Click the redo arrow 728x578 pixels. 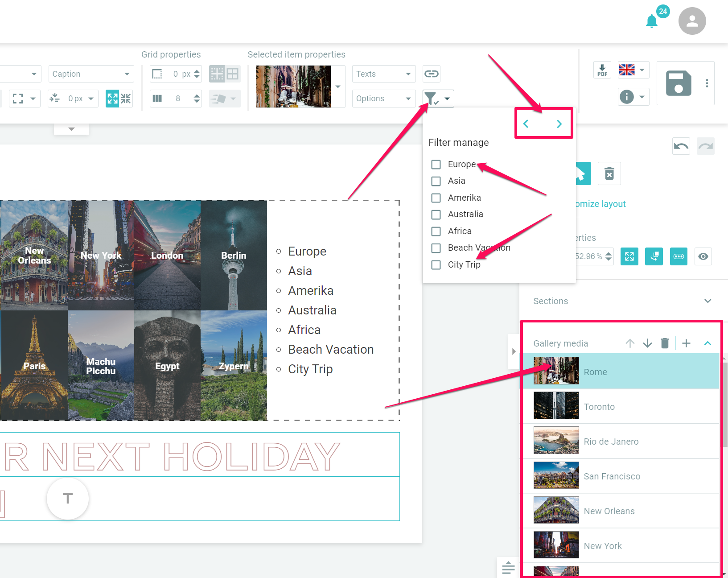pyautogui.click(x=705, y=146)
